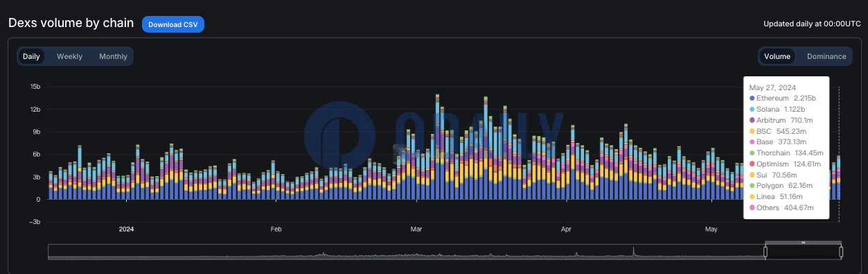Click the 'Polygon 62.16m' tooltip row

781,186
